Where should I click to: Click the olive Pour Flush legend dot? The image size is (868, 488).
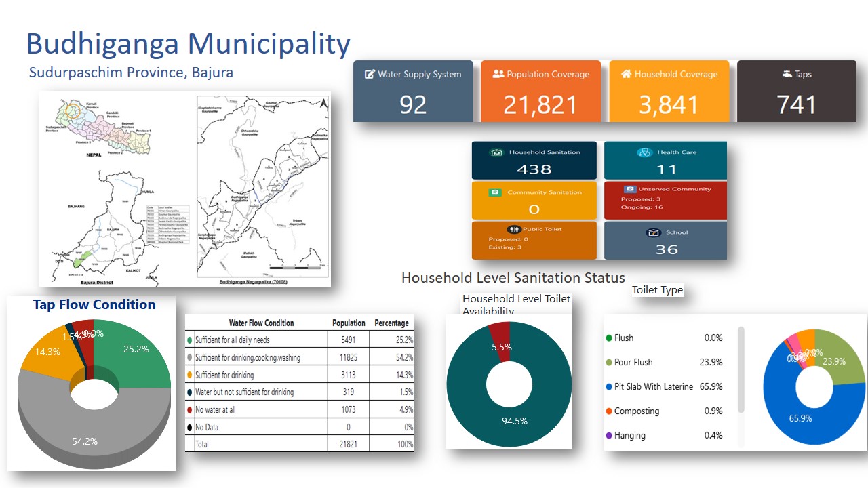click(609, 362)
